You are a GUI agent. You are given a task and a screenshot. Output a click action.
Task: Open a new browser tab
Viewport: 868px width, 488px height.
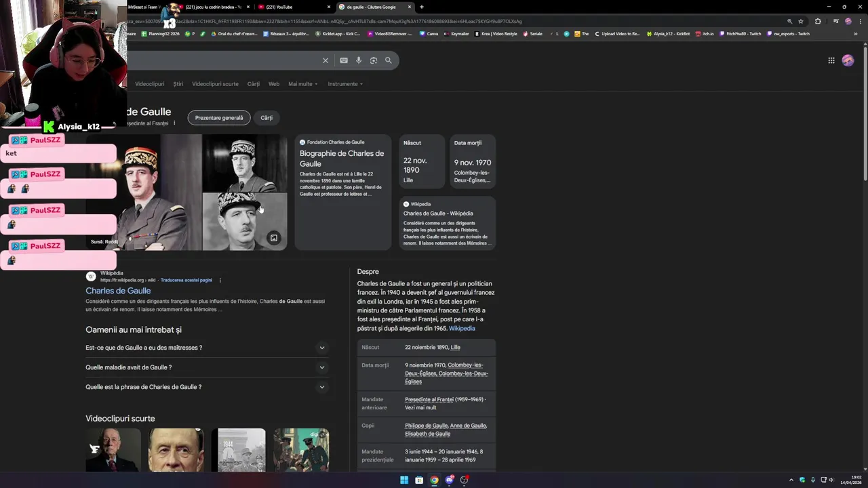pyautogui.click(x=422, y=7)
